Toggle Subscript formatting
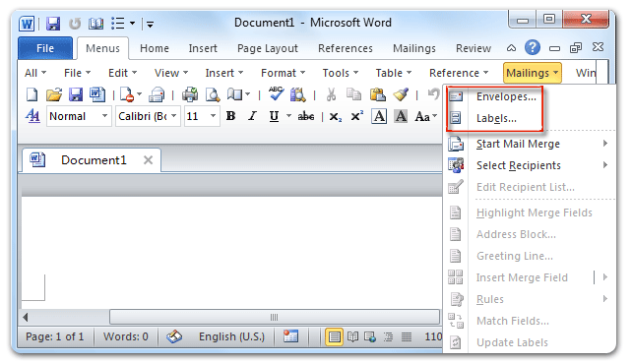This screenshot has width=632, height=364. [x=336, y=117]
